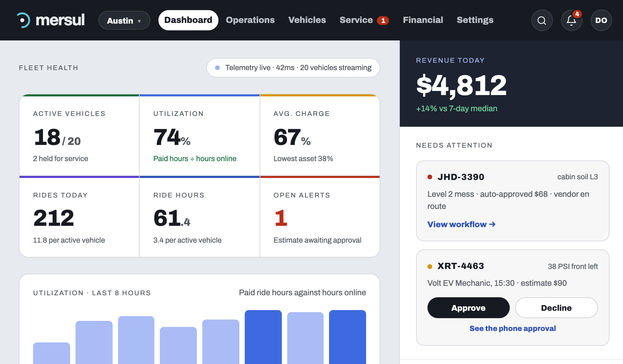Click the Needs Attention heading

tap(454, 145)
